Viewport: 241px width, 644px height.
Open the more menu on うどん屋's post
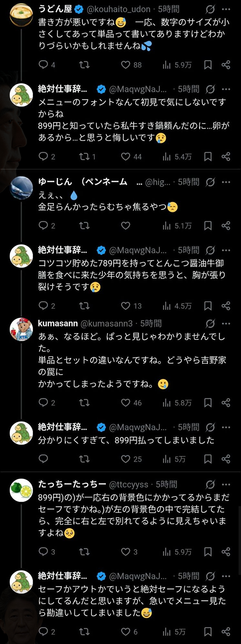[226, 9]
